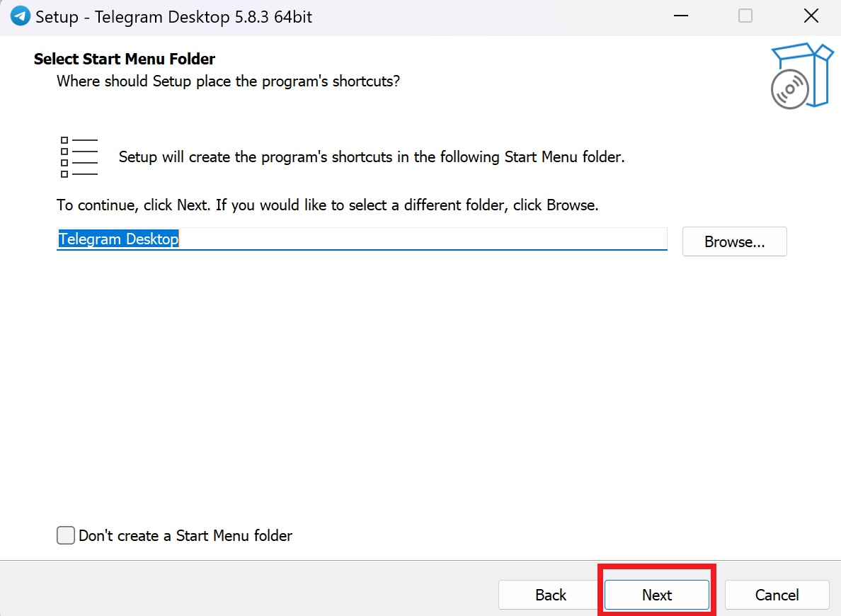Tick "Don't create a Start Menu folder" checkbox

[x=65, y=535]
